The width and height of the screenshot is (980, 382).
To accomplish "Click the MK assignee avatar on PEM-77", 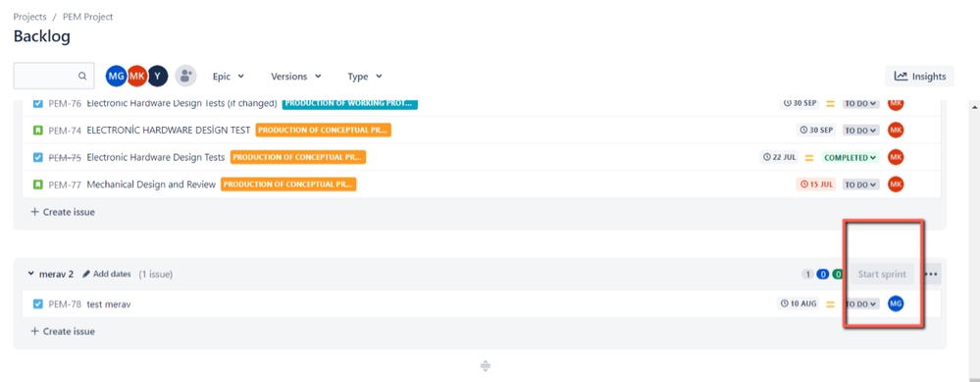I will 896,184.
